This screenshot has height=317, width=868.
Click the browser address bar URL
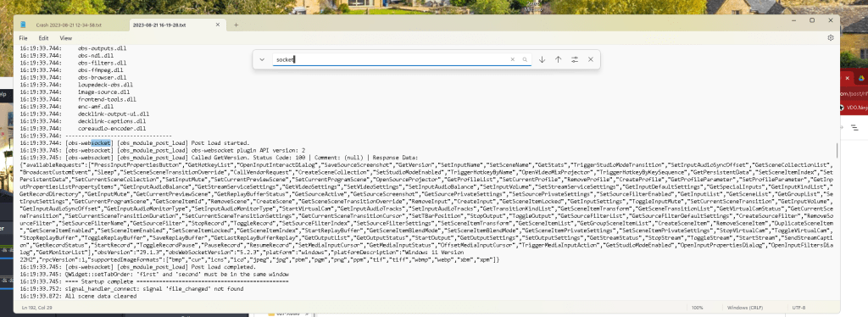click(x=854, y=93)
